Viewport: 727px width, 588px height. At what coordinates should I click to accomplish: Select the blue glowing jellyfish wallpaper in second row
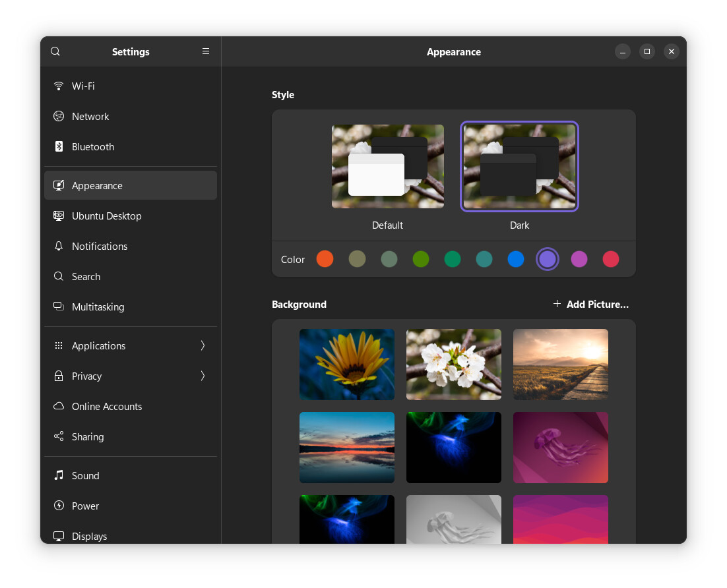(x=454, y=448)
